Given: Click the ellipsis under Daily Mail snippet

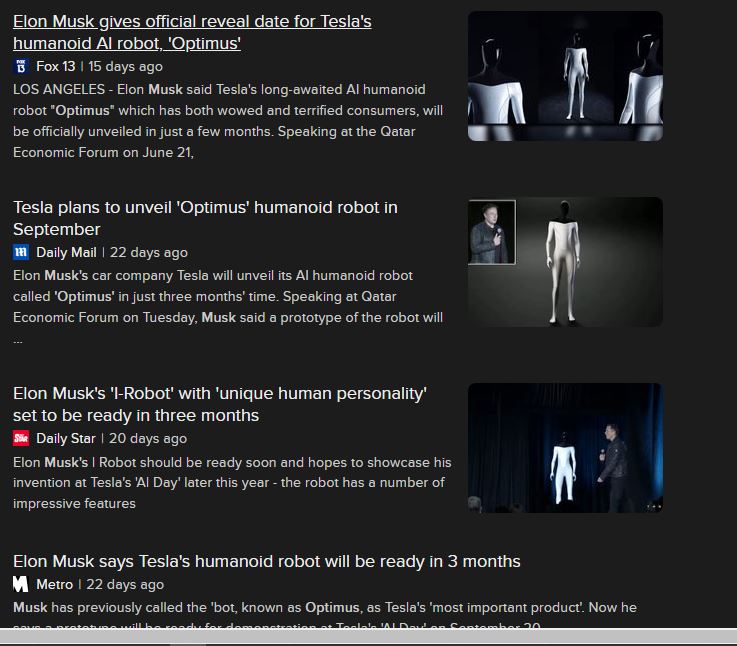Looking at the screenshot, I should pos(18,341).
